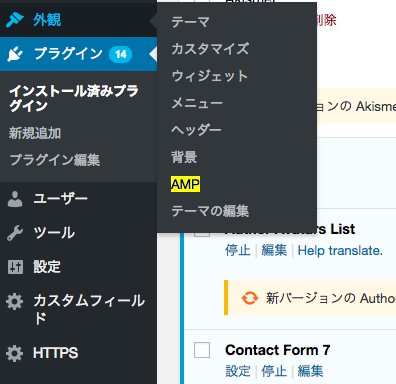Screen dimensions: 396x384
Task: Open 外観 menu item
Action: coord(47,20)
